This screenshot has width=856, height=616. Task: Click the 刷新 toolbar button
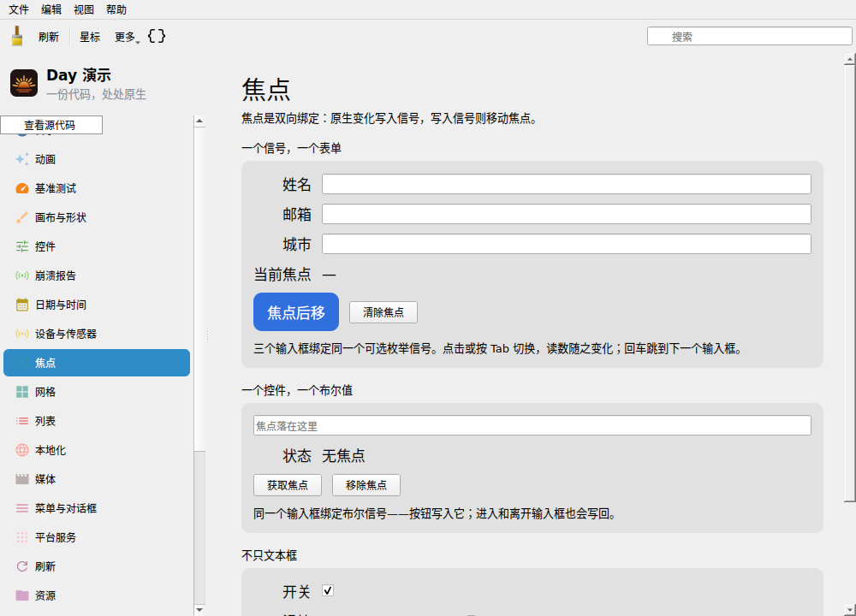[49, 37]
